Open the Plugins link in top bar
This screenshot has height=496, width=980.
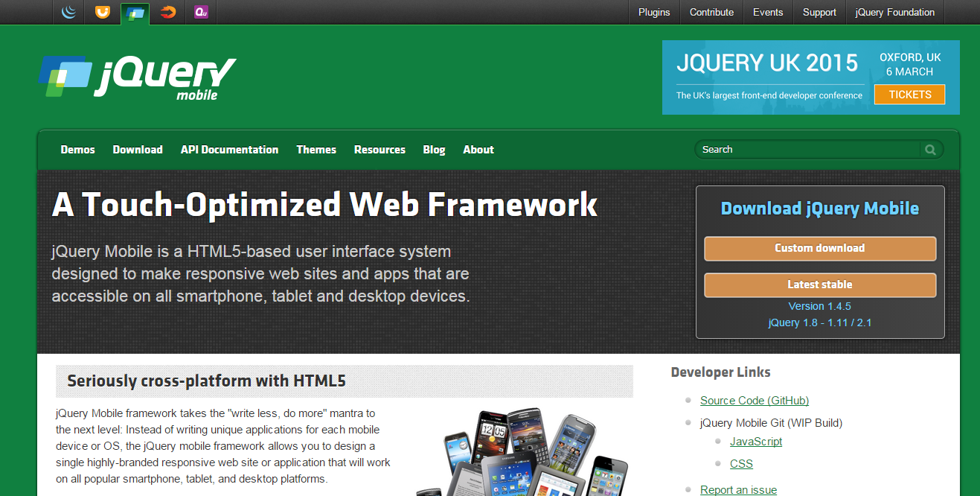click(x=654, y=12)
